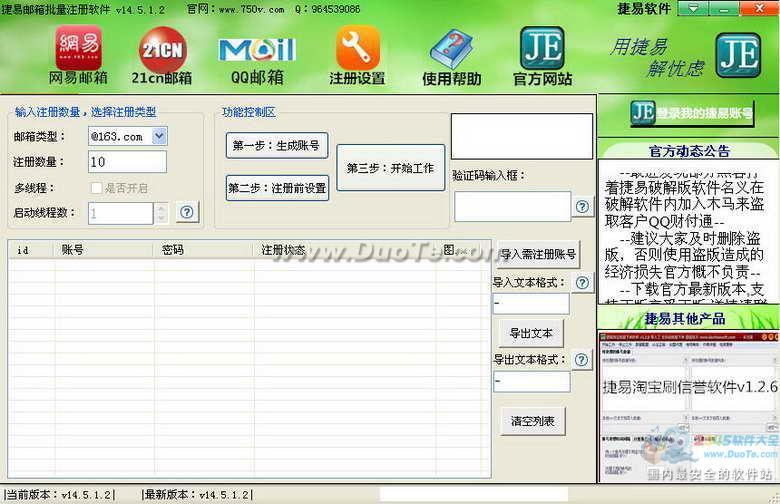Click 第二步：注册前设置 button
The height and width of the screenshot is (504, 780).
click(277, 188)
